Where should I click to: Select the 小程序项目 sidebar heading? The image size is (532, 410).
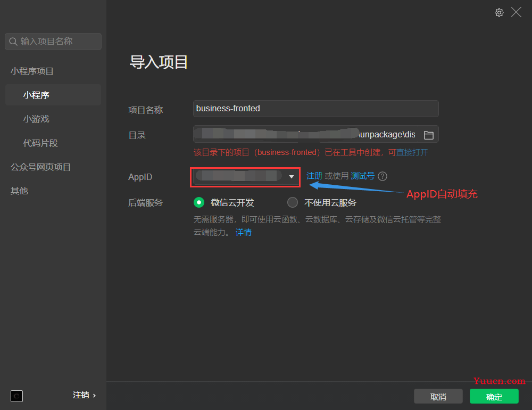[x=32, y=71]
